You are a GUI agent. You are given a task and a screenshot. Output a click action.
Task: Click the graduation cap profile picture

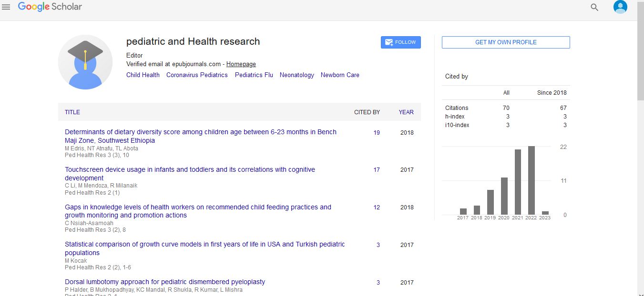tap(85, 62)
